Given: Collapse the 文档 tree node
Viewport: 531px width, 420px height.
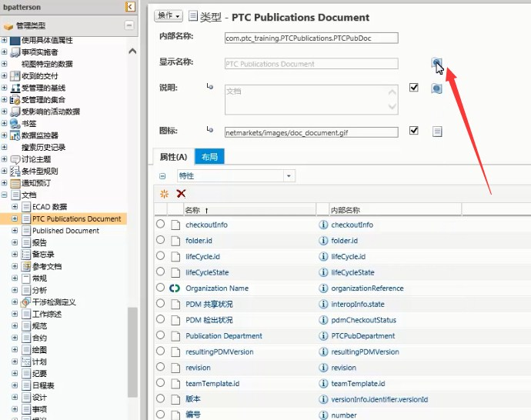Looking at the screenshot, I should point(4,195).
